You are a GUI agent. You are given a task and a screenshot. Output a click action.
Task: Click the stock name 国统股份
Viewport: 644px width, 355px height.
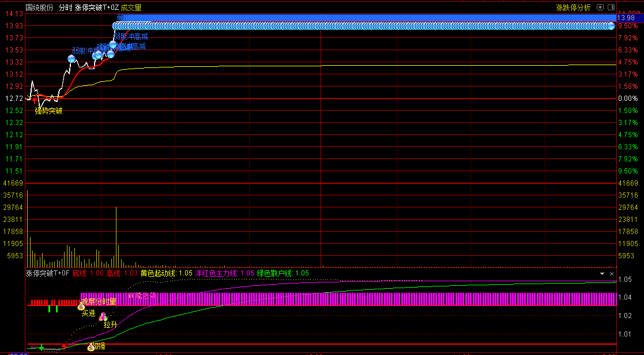click(39, 7)
